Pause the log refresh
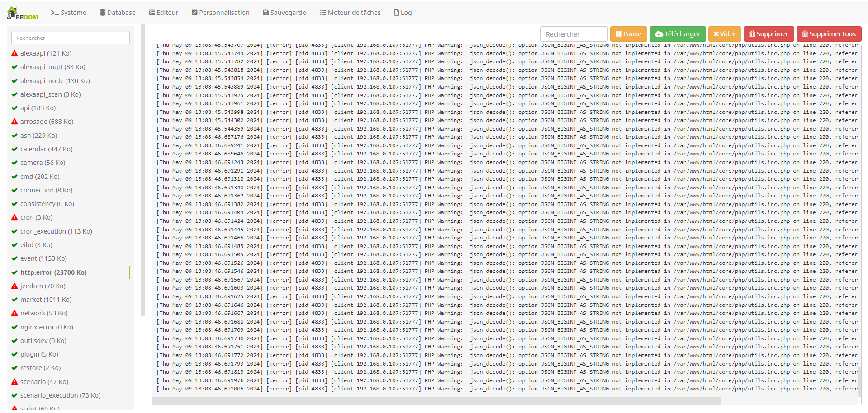The width and height of the screenshot is (868, 413). click(x=628, y=34)
